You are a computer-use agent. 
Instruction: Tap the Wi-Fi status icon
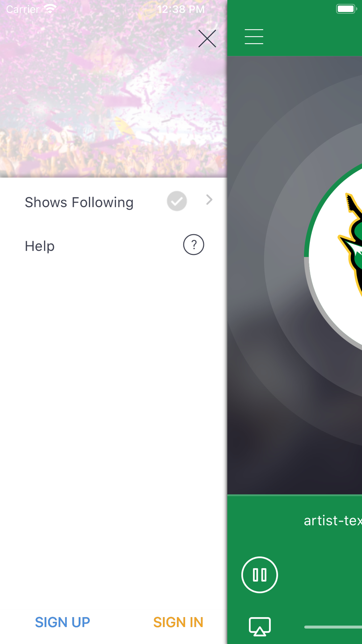[x=50, y=9]
